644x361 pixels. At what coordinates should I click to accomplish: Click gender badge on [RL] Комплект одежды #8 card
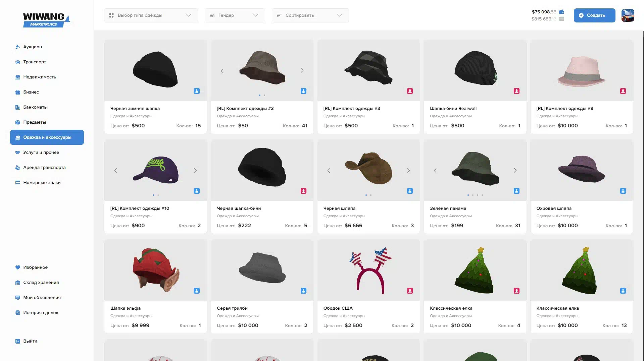click(x=623, y=91)
